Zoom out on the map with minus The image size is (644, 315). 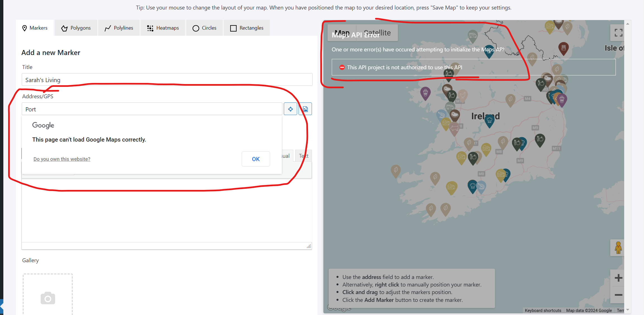click(x=618, y=295)
